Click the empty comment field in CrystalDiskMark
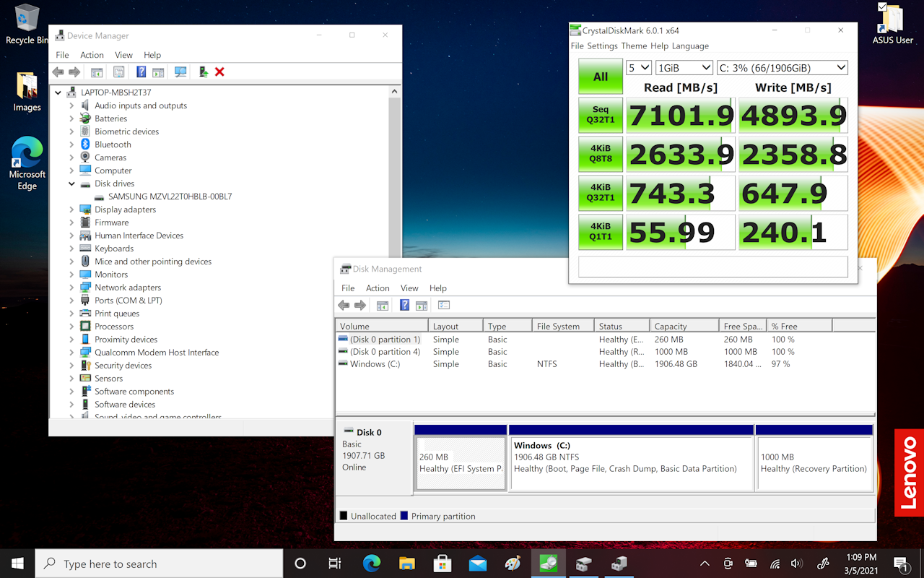Screen dimensions: 924x578 (713, 267)
